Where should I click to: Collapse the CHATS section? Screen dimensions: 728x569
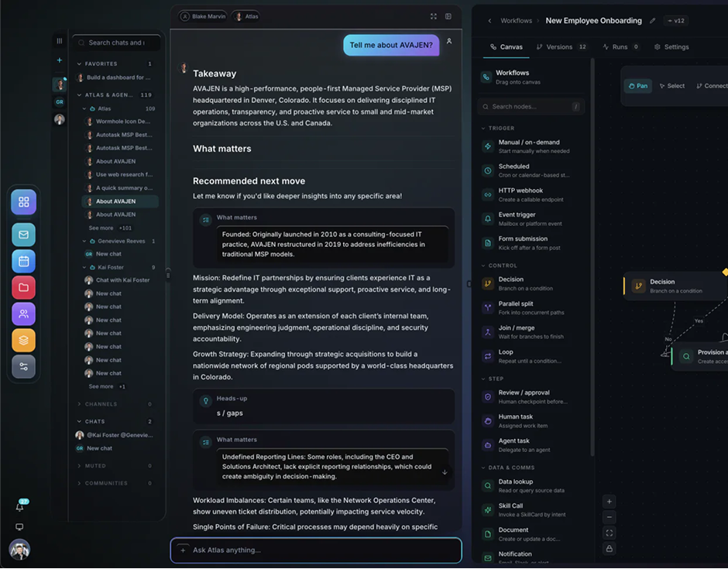click(79, 422)
